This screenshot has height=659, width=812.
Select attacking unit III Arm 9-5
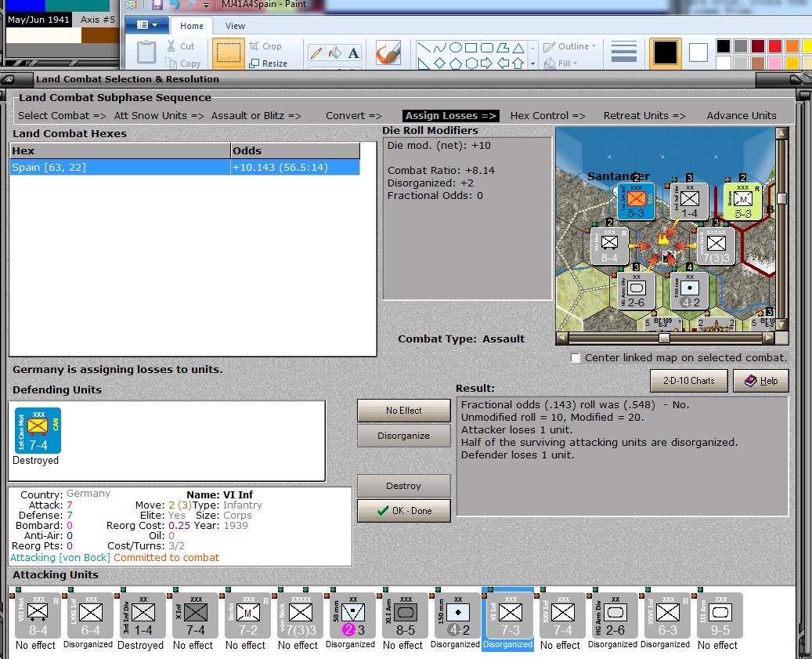(720, 615)
